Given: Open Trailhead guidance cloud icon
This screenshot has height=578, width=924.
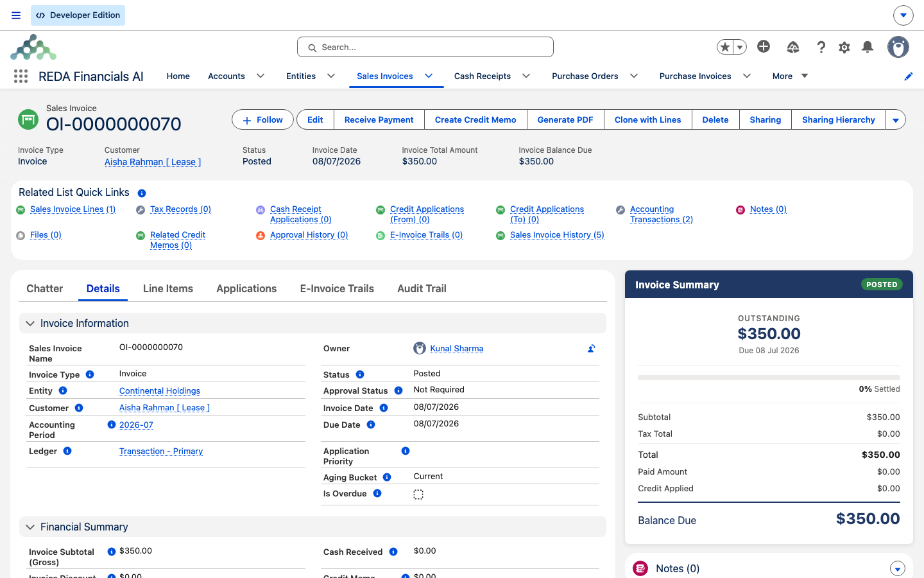Looking at the screenshot, I should (x=793, y=47).
